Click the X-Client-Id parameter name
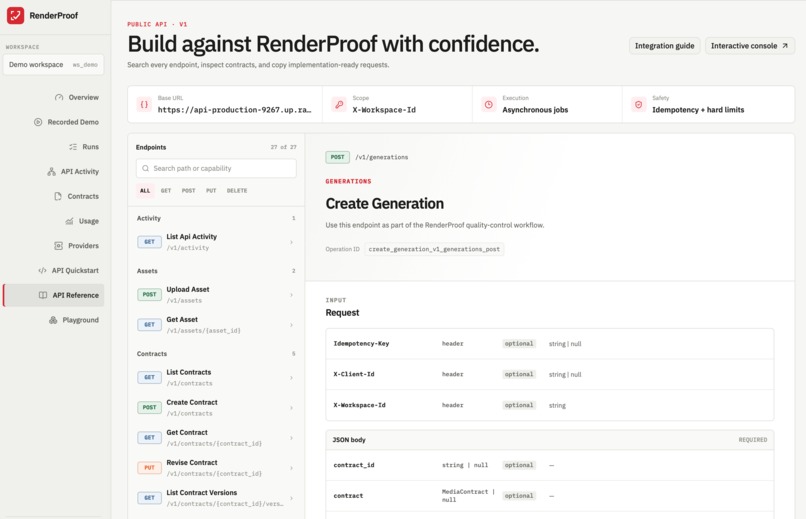 pos(354,375)
